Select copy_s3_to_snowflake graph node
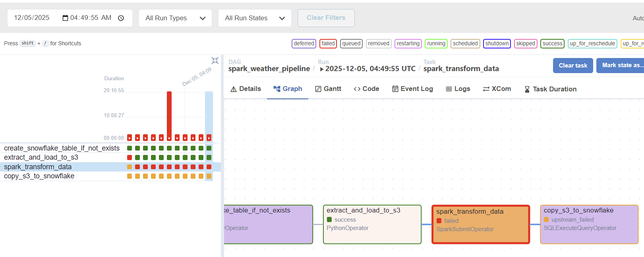644x257 pixels. click(x=589, y=224)
